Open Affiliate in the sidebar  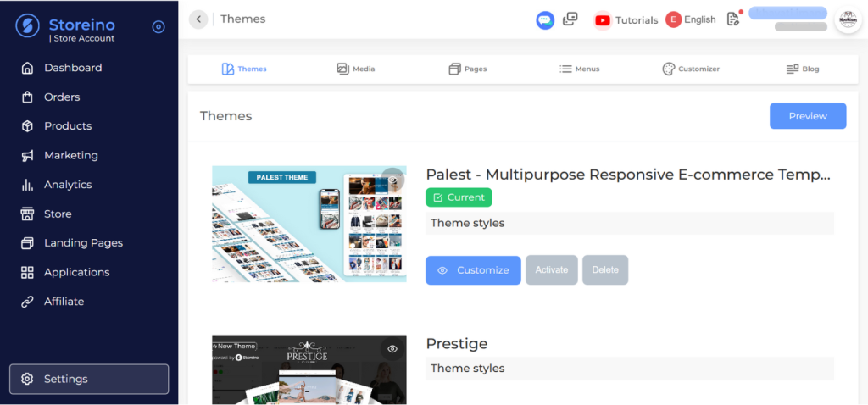(x=64, y=302)
